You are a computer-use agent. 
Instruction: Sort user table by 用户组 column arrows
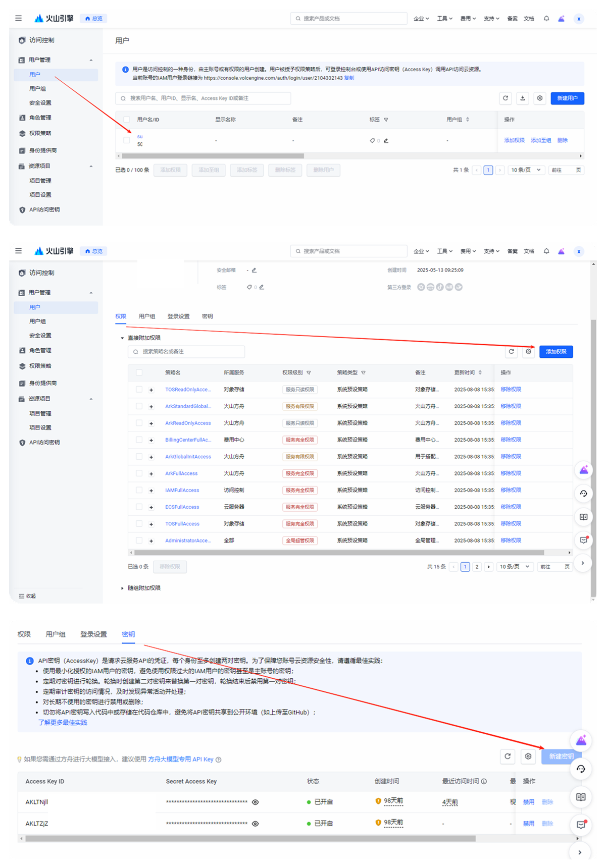(x=468, y=120)
